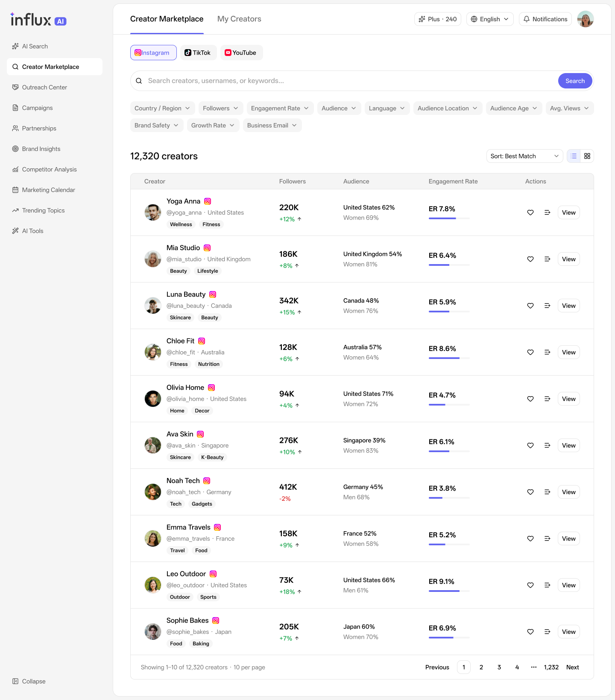The image size is (615, 700).
Task: Favorite Olivia Home with heart icon
Action: point(530,399)
